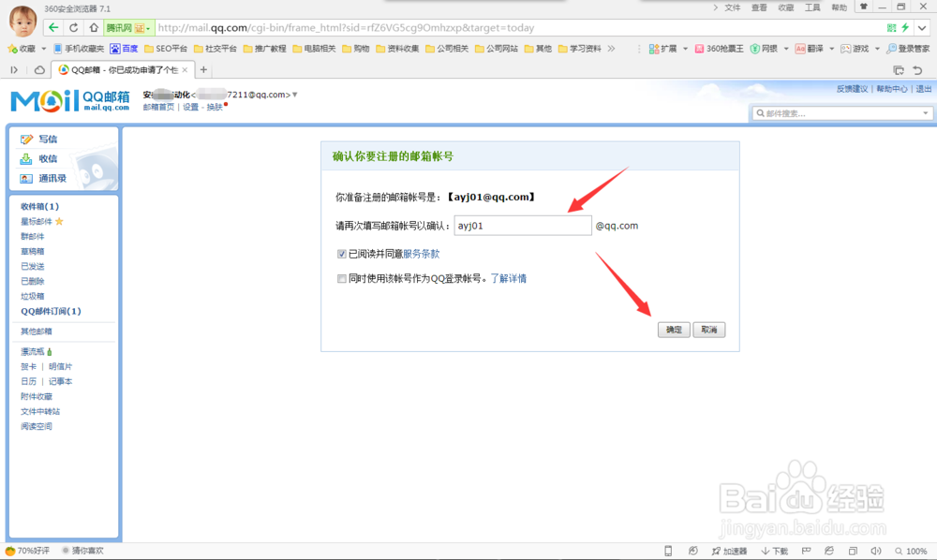Expand the 翻译 dropdown arrow
This screenshot has height=560, width=937.
(x=831, y=49)
